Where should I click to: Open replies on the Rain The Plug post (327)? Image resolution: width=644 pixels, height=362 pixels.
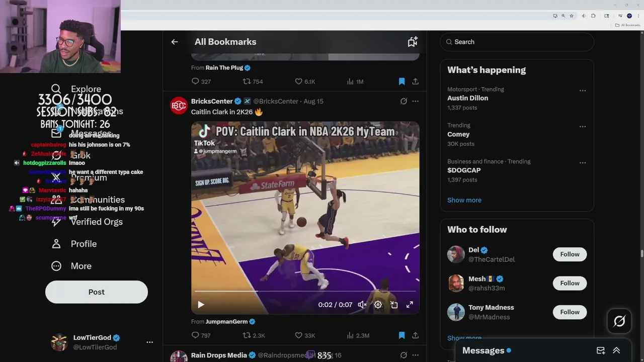(201, 81)
